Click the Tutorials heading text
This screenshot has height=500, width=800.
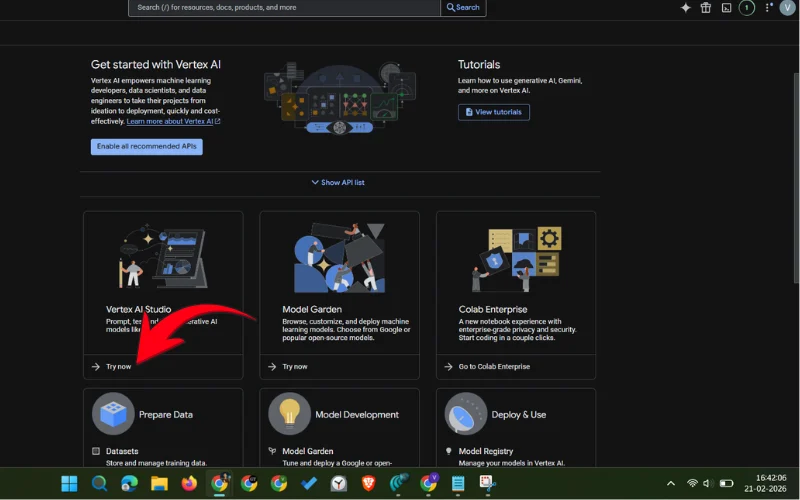[x=479, y=65]
